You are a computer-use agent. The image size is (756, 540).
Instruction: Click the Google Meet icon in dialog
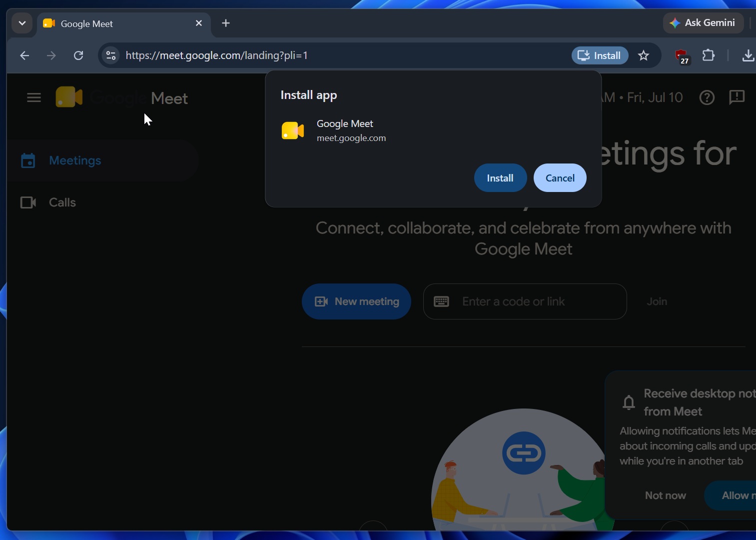(293, 130)
